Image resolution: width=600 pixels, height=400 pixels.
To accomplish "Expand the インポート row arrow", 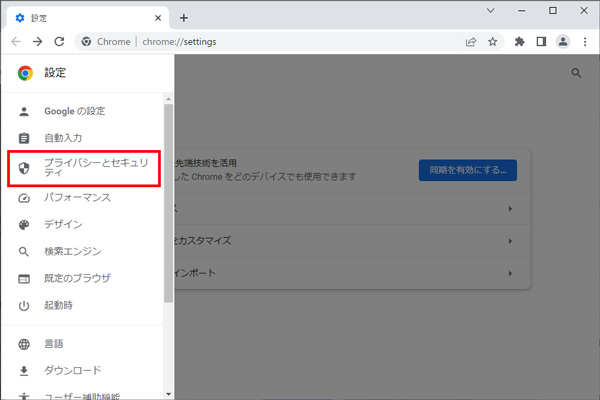I will [510, 273].
